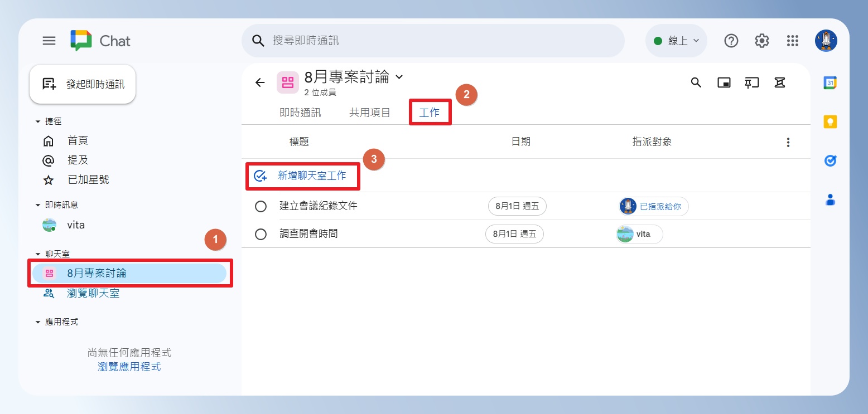
Task: Collapse the 捷徑 section
Action: [38, 121]
